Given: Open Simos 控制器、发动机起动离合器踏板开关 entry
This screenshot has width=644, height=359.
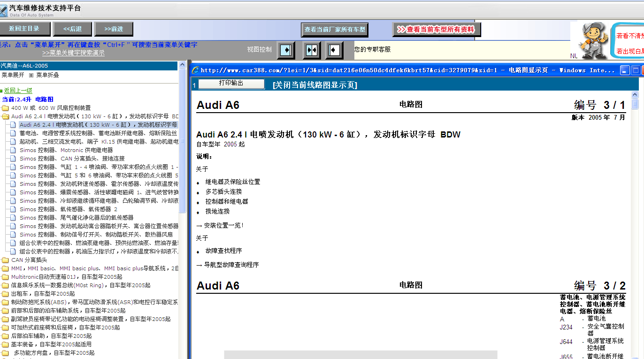Looking at the screenshot, I should coord(99,226).
